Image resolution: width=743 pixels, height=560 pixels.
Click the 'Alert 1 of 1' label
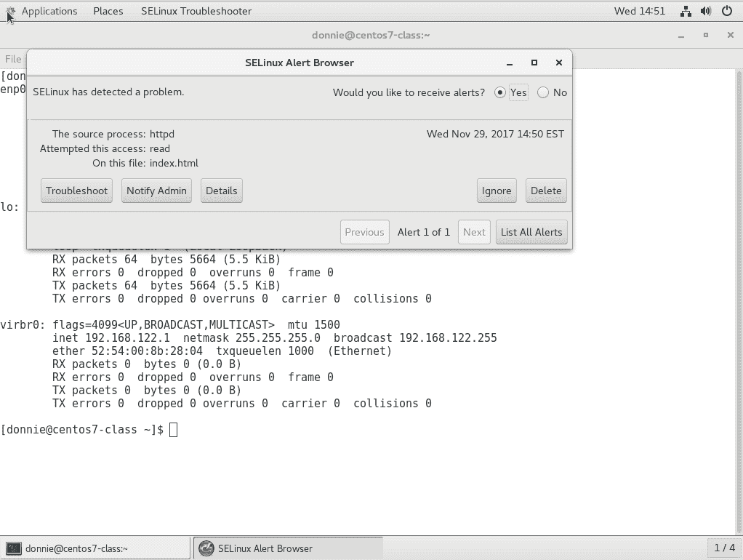tap(424, 232)
